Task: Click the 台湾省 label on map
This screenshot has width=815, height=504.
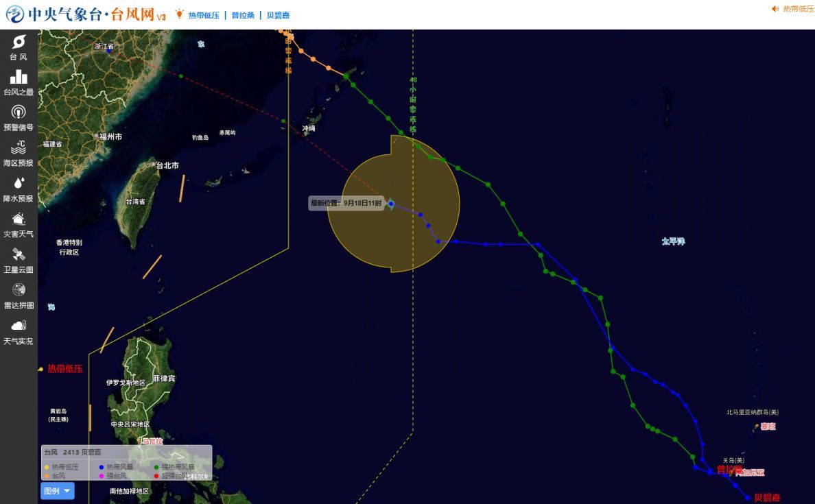Action: point(135,202)
